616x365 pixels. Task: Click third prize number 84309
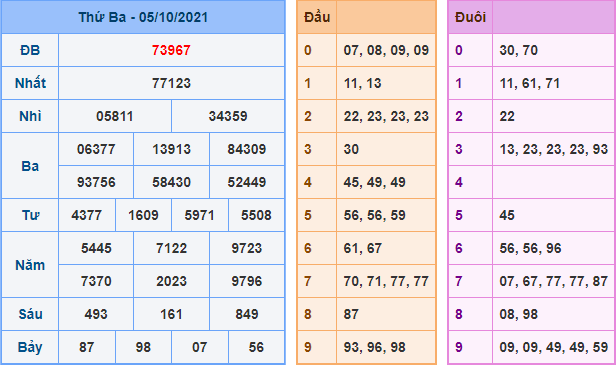point(247,149)
